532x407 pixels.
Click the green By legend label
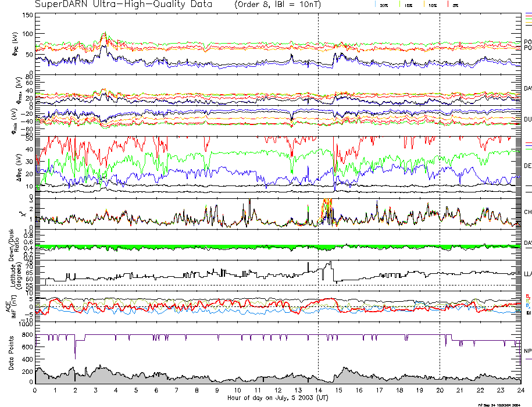click(527, 301)
